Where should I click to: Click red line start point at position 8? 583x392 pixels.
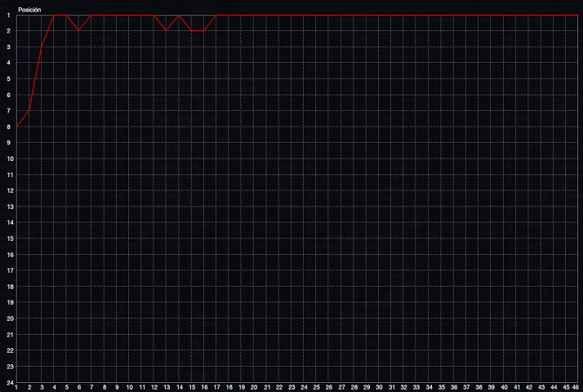pos(16,127)
